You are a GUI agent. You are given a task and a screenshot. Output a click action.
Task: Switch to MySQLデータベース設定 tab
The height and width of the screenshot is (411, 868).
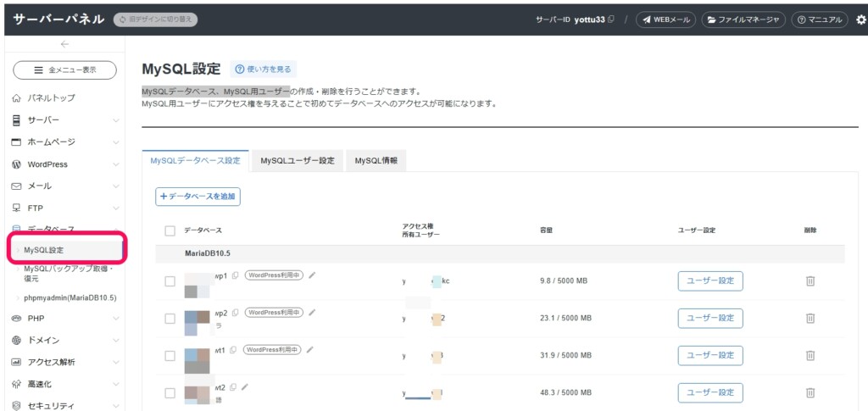coord(196,160)
